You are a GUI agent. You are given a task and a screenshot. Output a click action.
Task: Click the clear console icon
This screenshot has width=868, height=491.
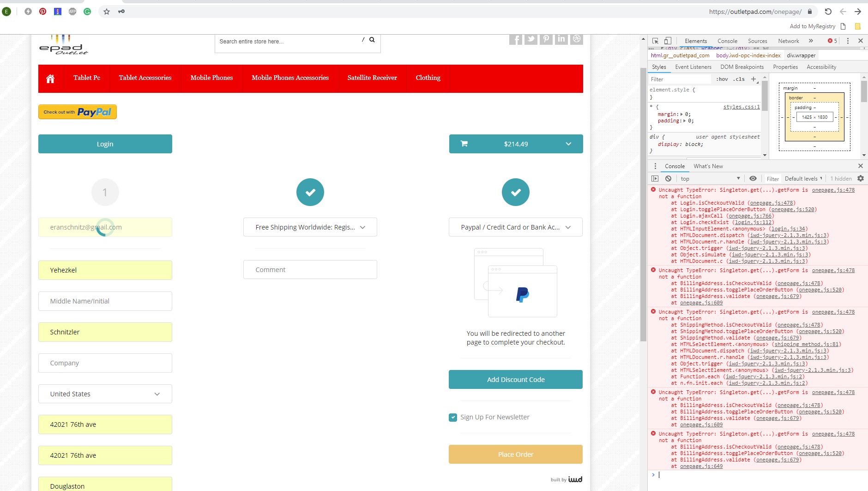point(668,178)
